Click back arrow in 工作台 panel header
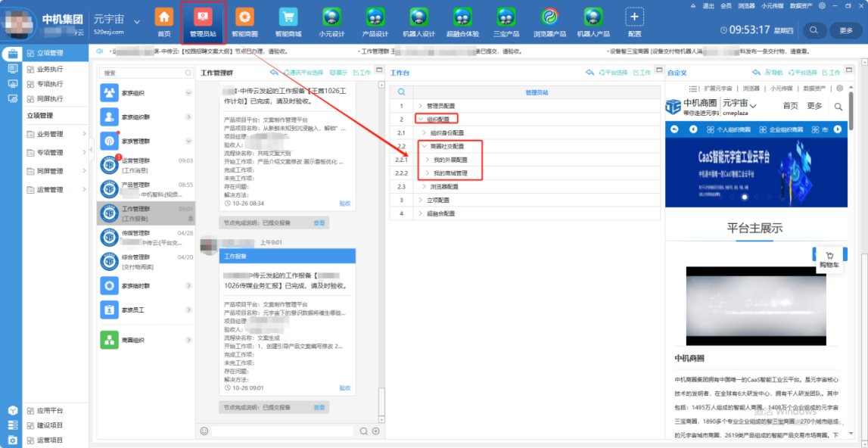868x448 pixels. tap(590, 73)
